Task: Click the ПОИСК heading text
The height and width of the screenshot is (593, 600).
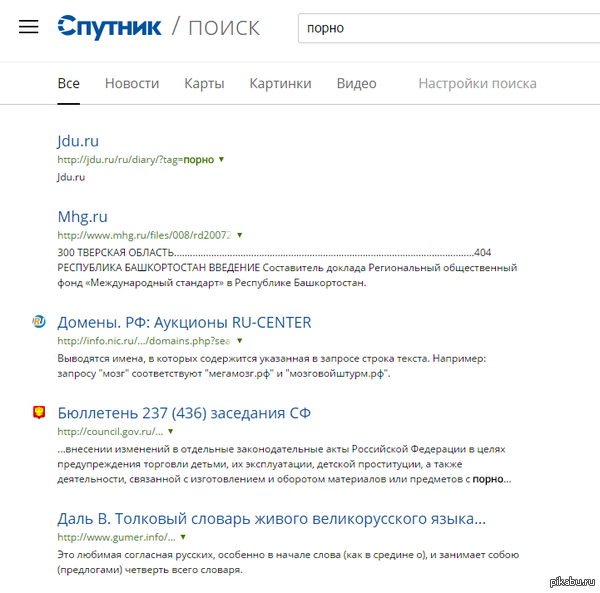Action: (x=224, y=28)
